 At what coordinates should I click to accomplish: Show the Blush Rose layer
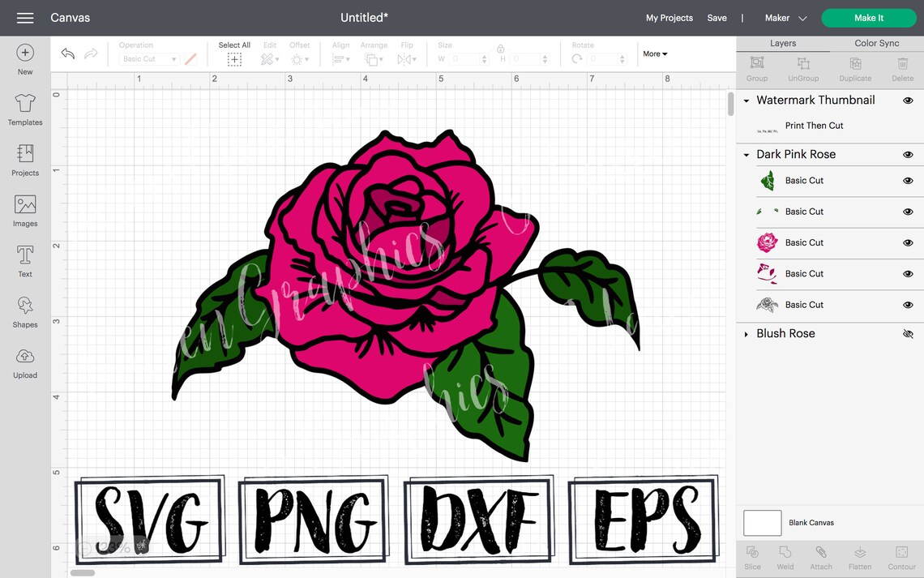pyautogui.click(x=908, y=333)
